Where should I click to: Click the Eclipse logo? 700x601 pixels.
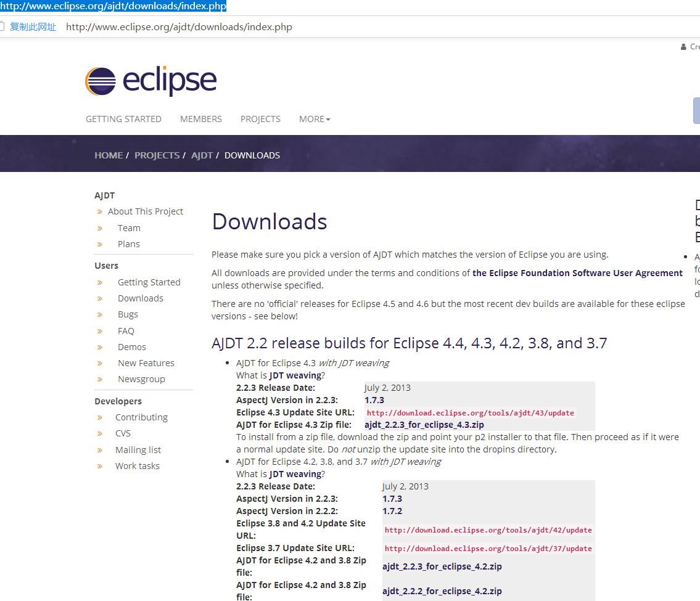[151, 81]
